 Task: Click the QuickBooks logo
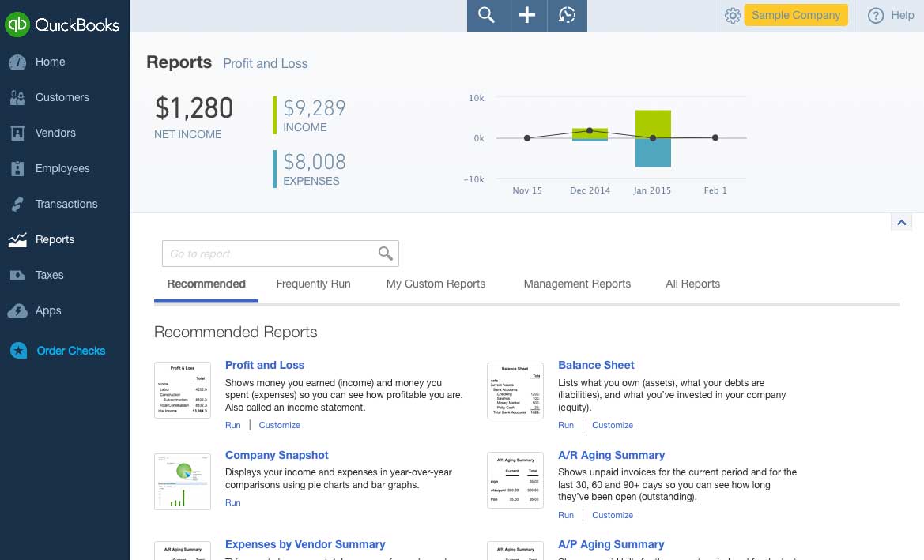pyautogui.click(x=62, y=24)
